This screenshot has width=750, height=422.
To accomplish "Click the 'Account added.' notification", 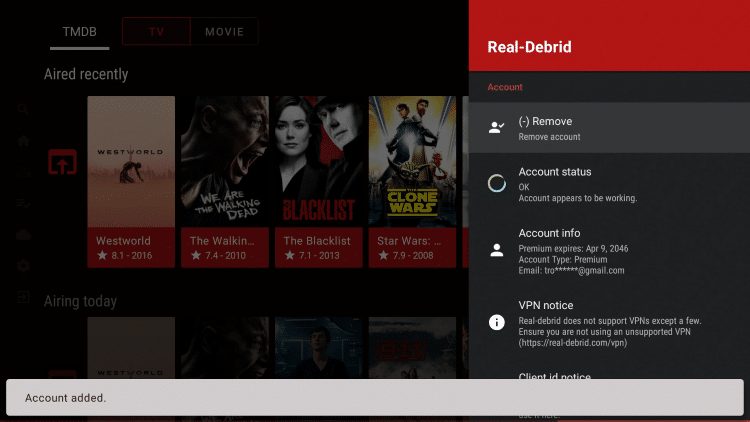I will pos(375,398).
